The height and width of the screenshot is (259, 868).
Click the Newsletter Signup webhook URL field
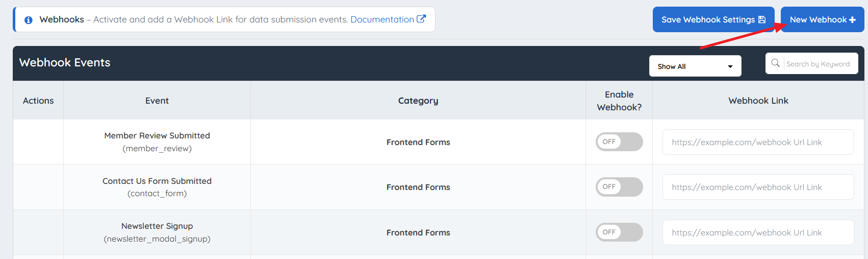(x=758, y=232)
